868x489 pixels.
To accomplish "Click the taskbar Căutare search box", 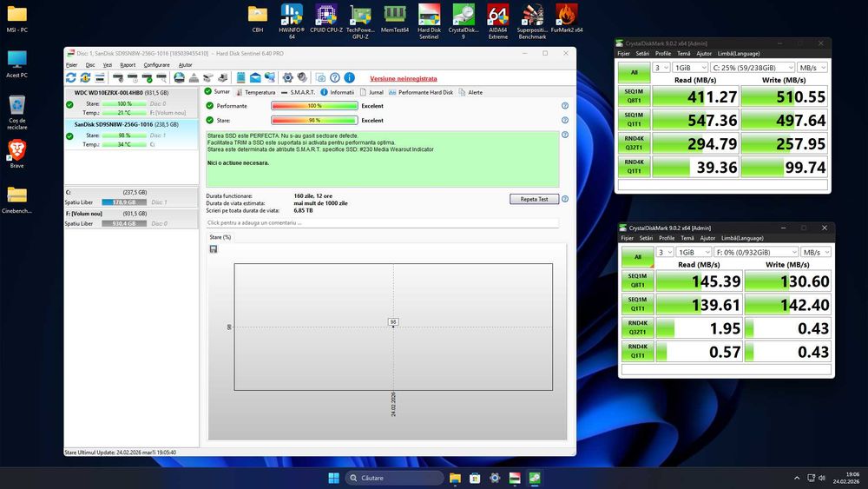I will coord(395,478).
